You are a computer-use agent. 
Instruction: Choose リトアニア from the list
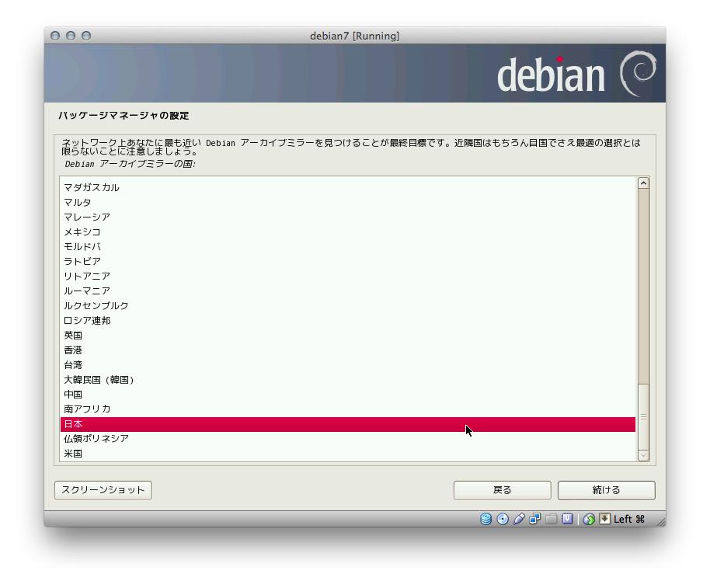click(348, 276)
